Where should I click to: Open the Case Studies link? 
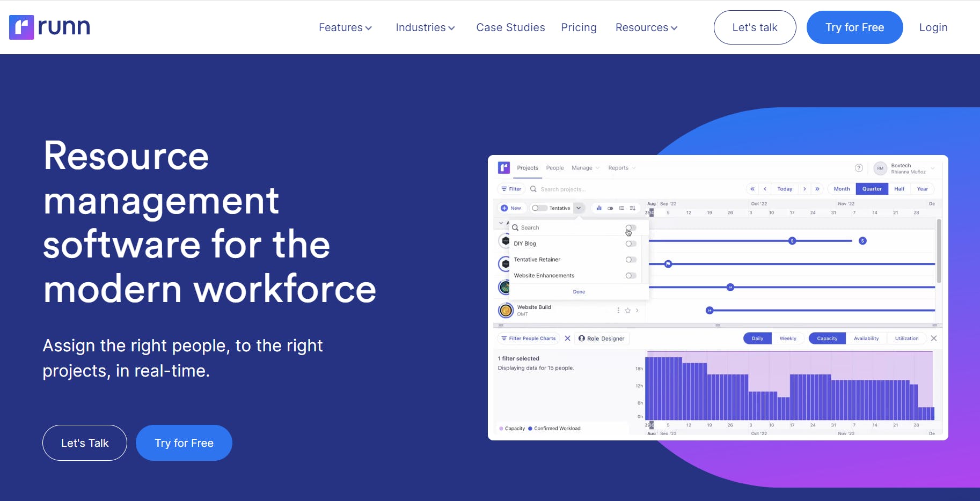(x=510, y=27)
